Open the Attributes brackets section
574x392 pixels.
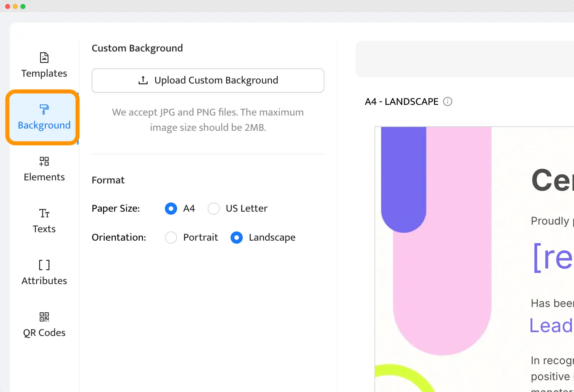[x=44, y=273]
